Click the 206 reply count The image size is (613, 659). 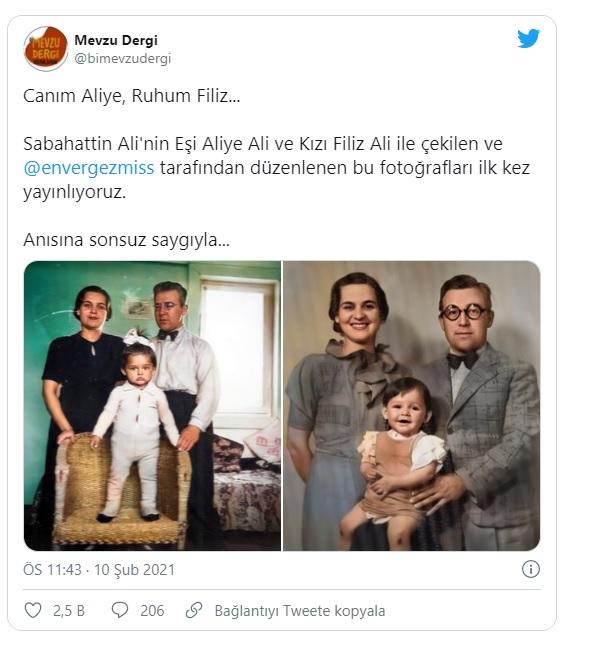[152, 611]
